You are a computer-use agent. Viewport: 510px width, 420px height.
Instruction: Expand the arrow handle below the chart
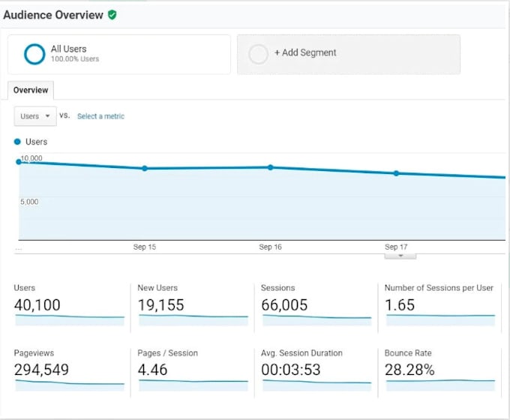(x=400, y=256)
